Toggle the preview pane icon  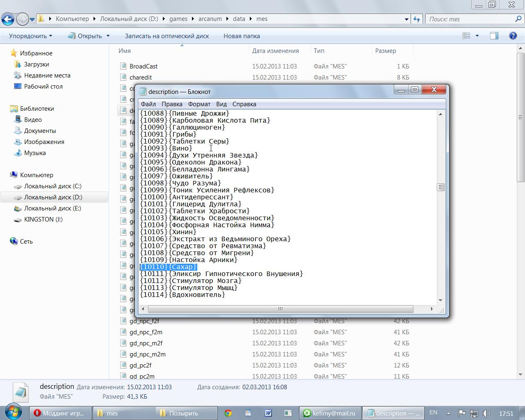(x=494, y=36)
